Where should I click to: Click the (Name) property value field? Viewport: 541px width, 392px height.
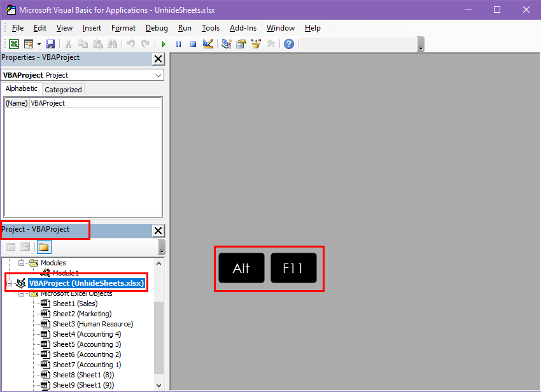(95, 103)
